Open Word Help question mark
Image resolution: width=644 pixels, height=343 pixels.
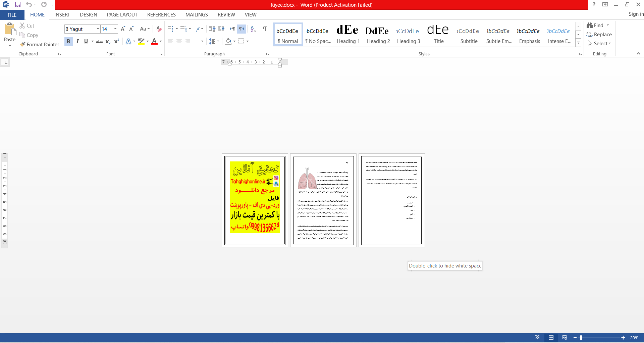click(x=594, y=4)
